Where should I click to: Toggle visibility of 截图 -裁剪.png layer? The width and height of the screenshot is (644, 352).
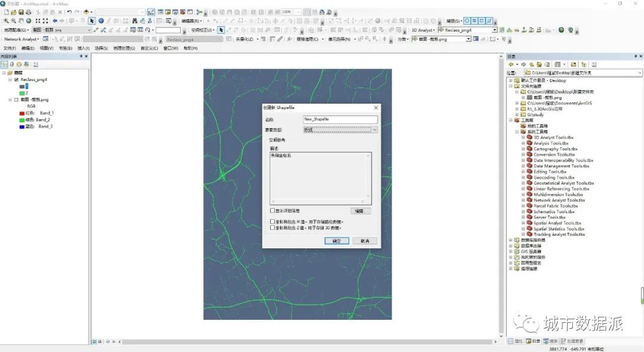click(17, 99)
